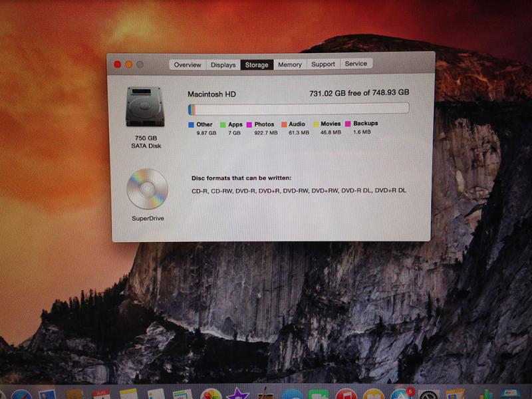The width and height of the screenshot is (532, 399).
Task: Click the "922.7 MB" Photos value
Action: click(x=266, y=132)
